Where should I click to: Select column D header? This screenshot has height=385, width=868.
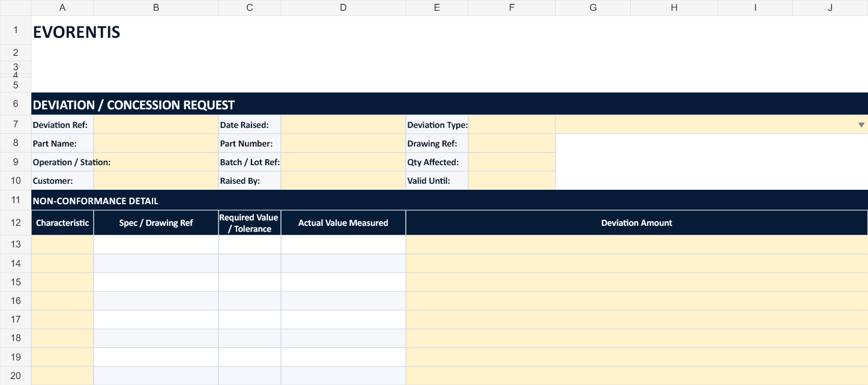point(343,8)
